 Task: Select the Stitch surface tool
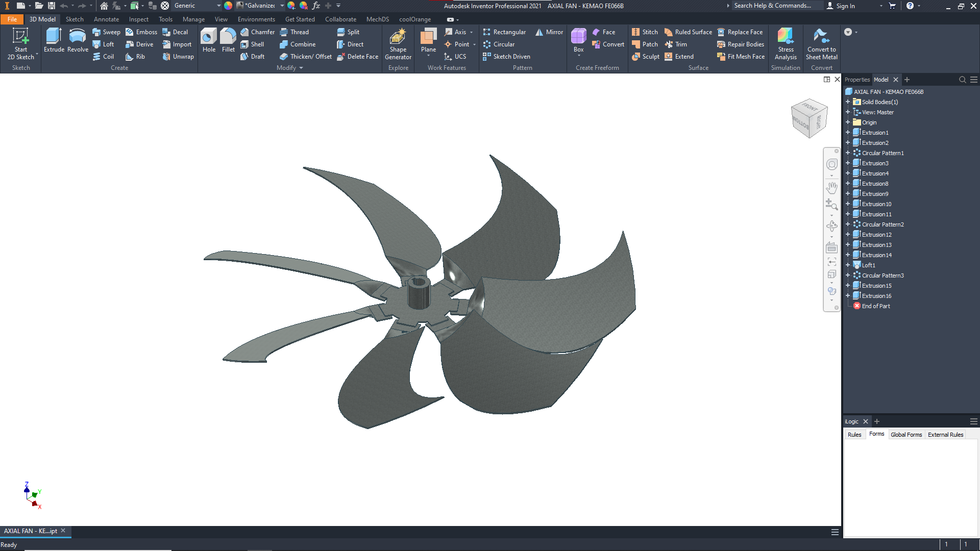[x=645, y=32]
